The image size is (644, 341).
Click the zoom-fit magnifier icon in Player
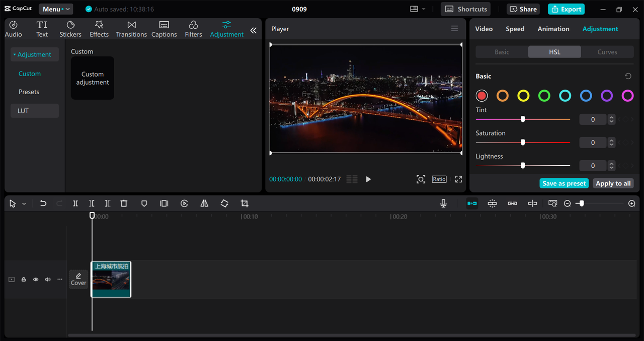click(421, 179)
